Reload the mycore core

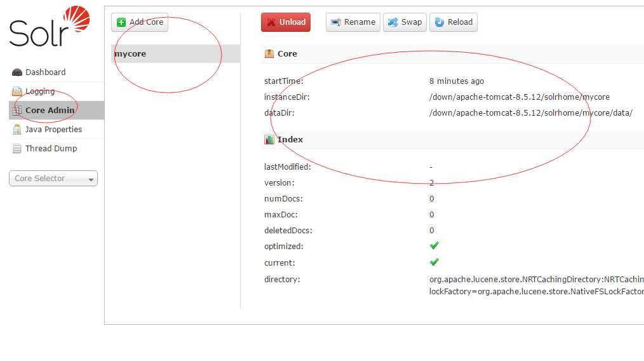point(453,22)
